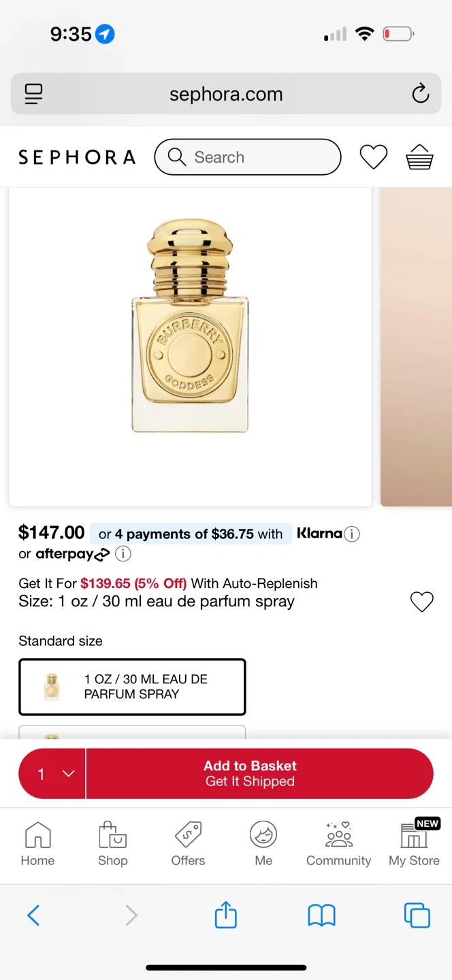The image size is (452, 980).
Task: Open the quantity dropdown
Action: 52,774
